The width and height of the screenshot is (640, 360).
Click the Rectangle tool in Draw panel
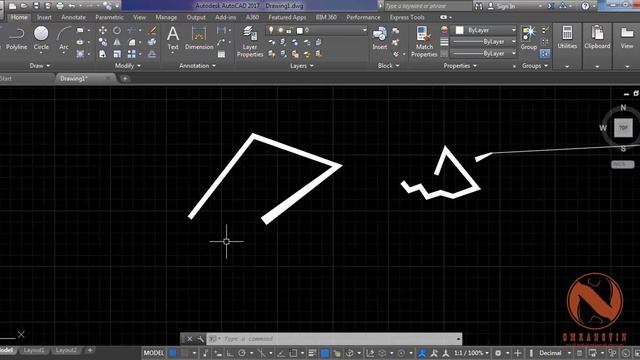pos(80,30)
